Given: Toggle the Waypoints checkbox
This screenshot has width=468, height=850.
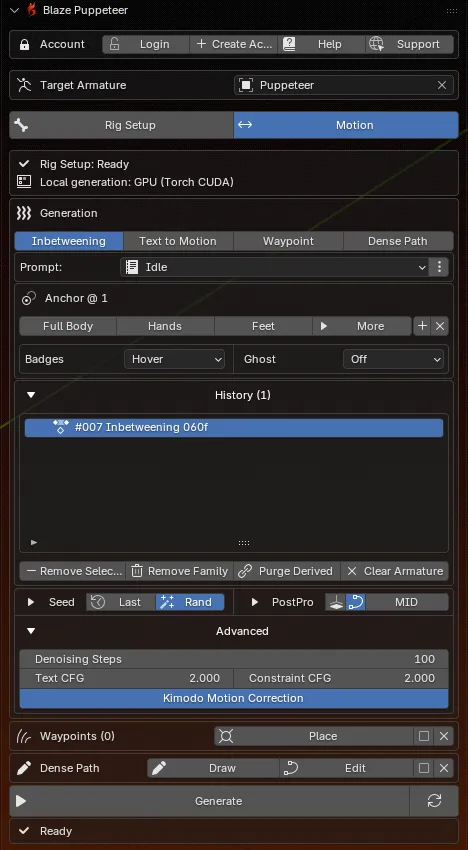Looking at the screenshot, I should click(x=424, y=736).
